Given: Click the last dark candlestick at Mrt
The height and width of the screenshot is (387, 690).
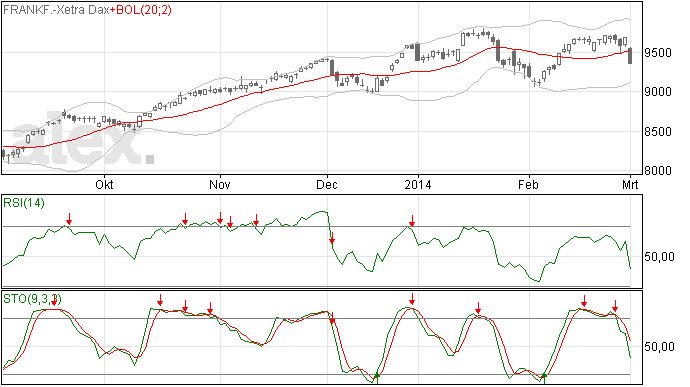Looking at the screenshot, I should (630, 56).
